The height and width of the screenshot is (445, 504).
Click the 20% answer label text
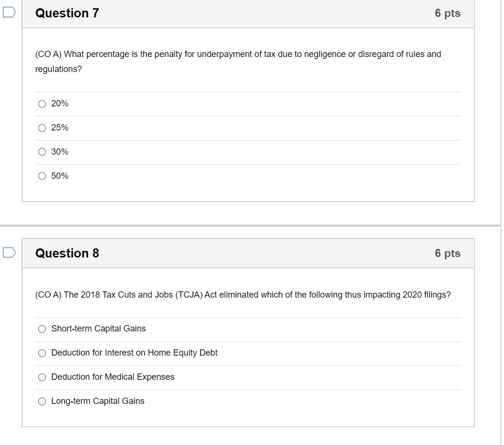(60, 103)
